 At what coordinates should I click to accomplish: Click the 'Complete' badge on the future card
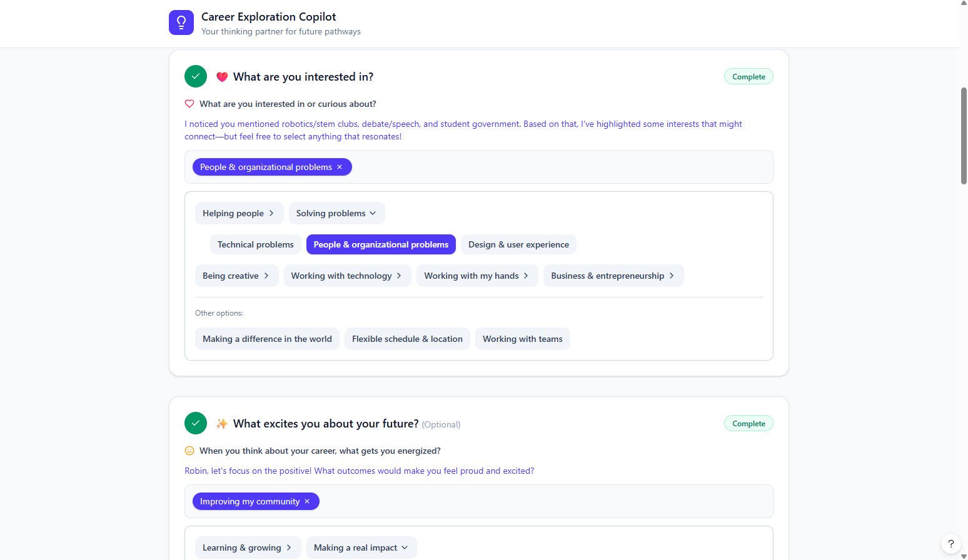coord(749,423)
